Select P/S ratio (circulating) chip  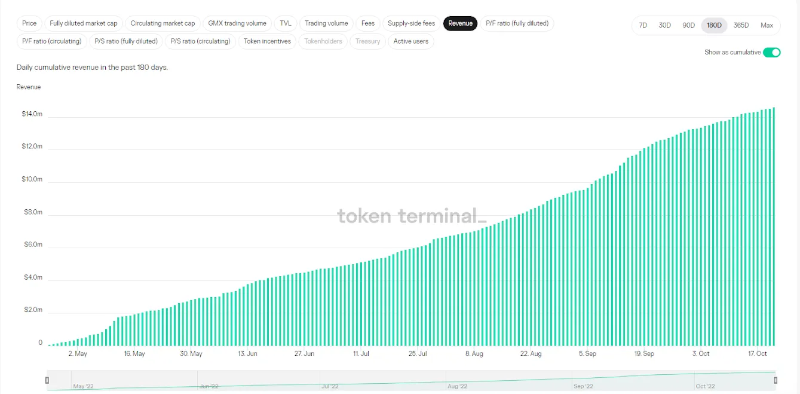201,41
